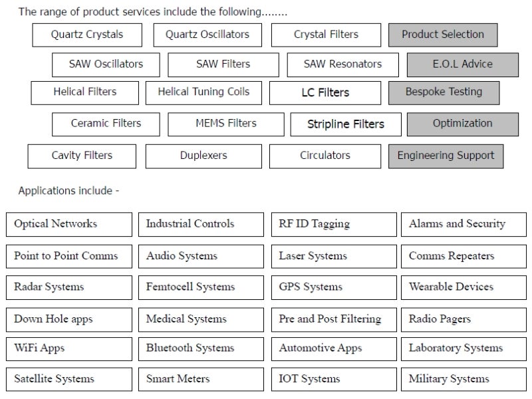The height and width of the screenshot is (399, 532).
Task: Choose the Bluetooth Systems application
Action: coord(201,348)
